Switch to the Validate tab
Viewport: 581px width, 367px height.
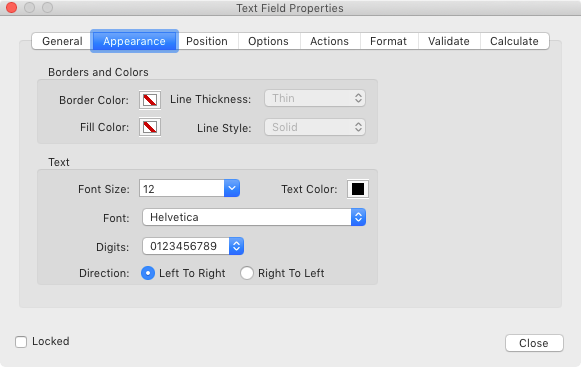[449, 41]
